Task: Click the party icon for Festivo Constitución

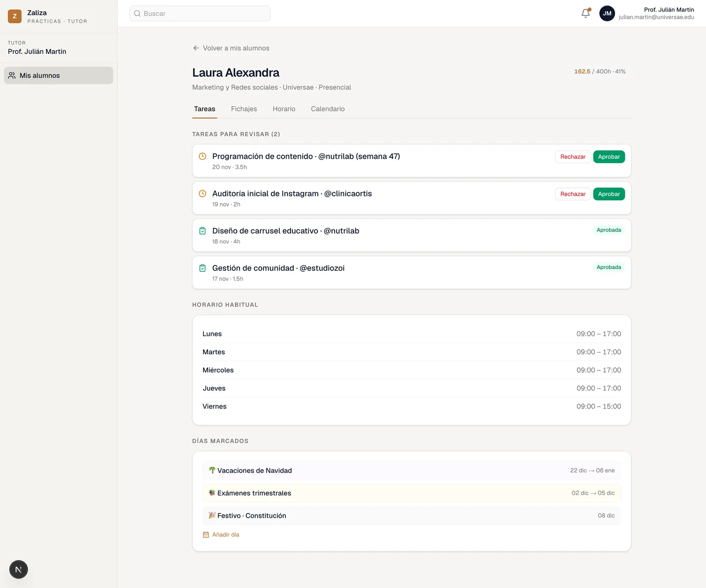Action: point(212,515)
